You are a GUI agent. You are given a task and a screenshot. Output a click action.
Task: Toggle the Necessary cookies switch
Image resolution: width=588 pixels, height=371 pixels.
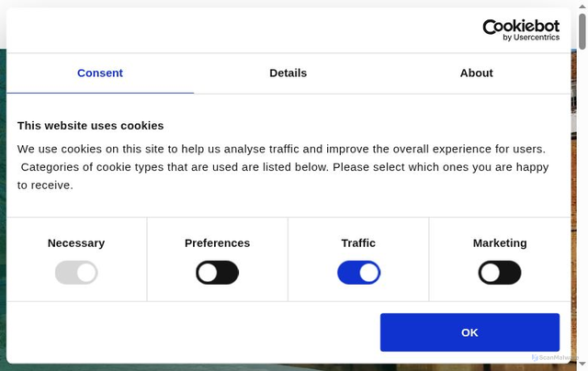click(76, 273)
